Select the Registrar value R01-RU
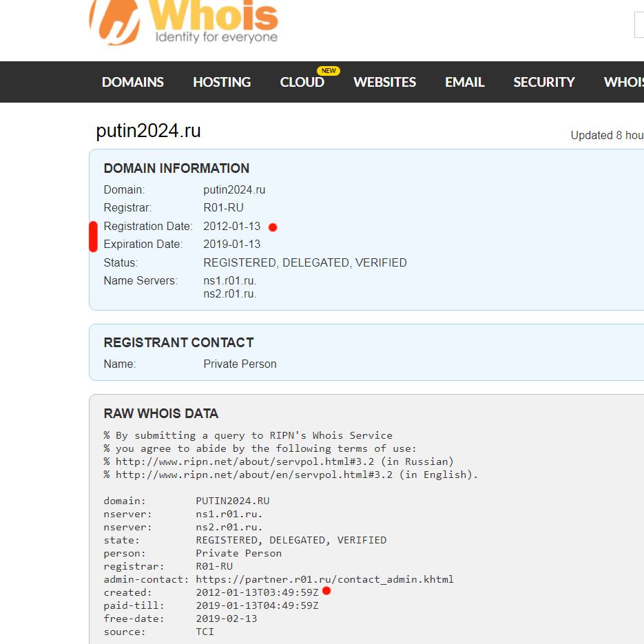 223,208
